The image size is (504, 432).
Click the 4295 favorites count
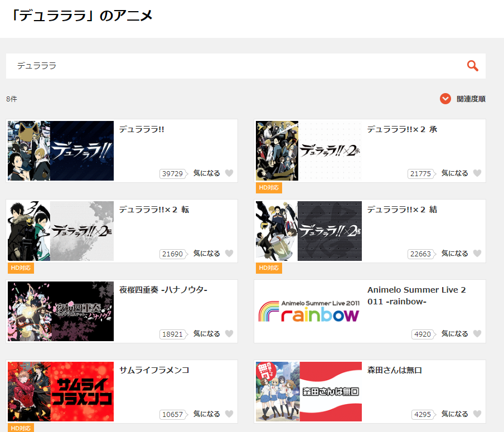click(x=423, y=414)
